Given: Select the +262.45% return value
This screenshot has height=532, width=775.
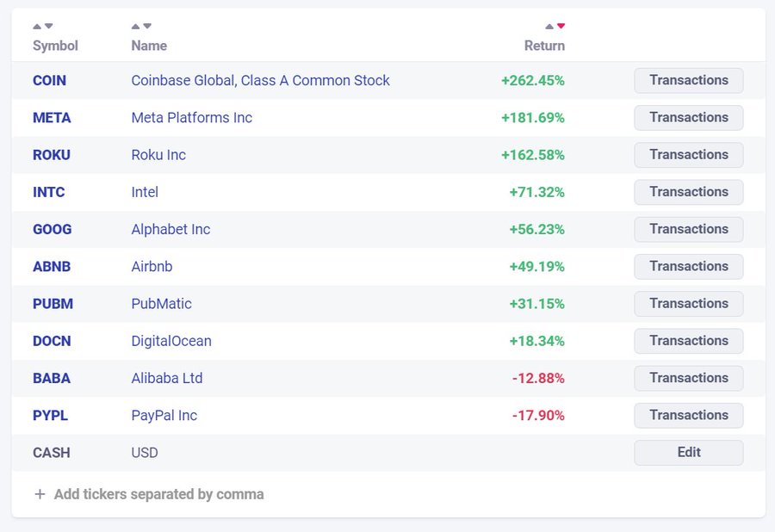Looking at the screenshot, I should [x=533, y=81].
